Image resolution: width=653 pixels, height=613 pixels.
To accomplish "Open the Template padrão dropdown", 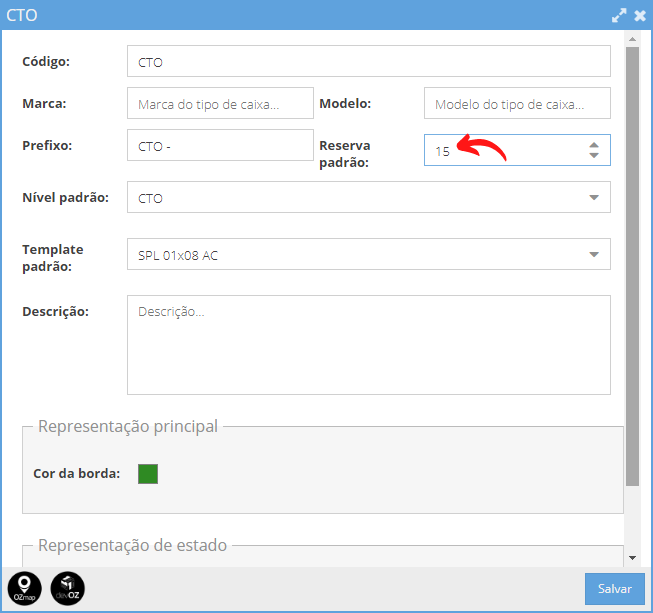I will click(594, 254).
